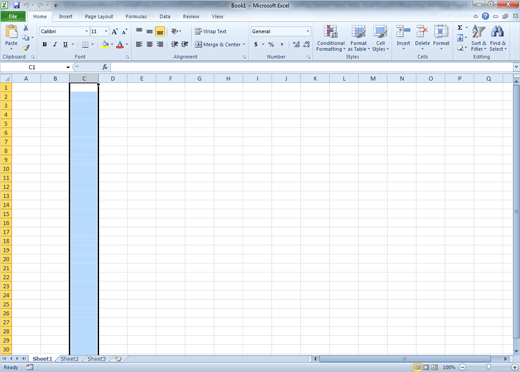520x372 pixels.
Task: Open Cell Styles gallery
Action: click(x=380, y=38)
